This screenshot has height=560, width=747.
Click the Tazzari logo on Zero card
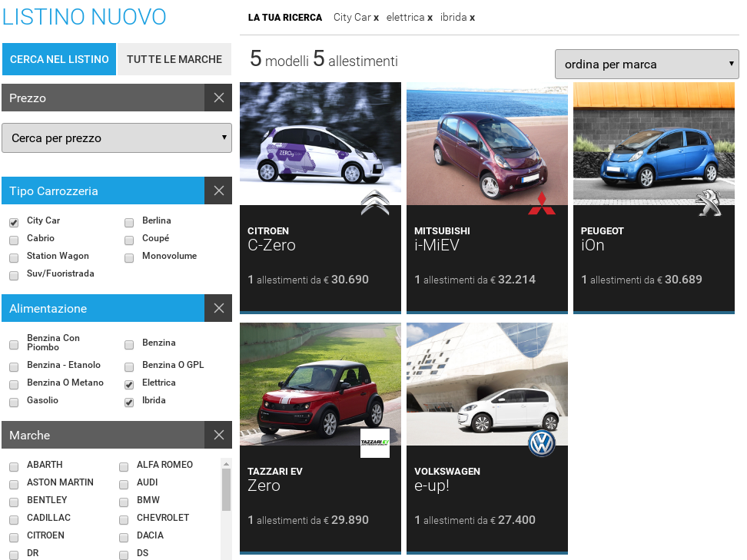[375, 443]
